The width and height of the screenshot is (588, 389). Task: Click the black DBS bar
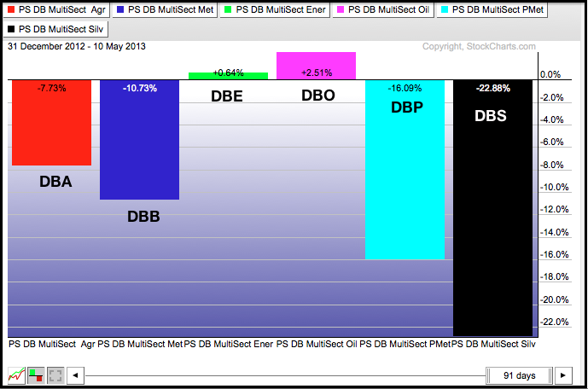pos(492,208)
